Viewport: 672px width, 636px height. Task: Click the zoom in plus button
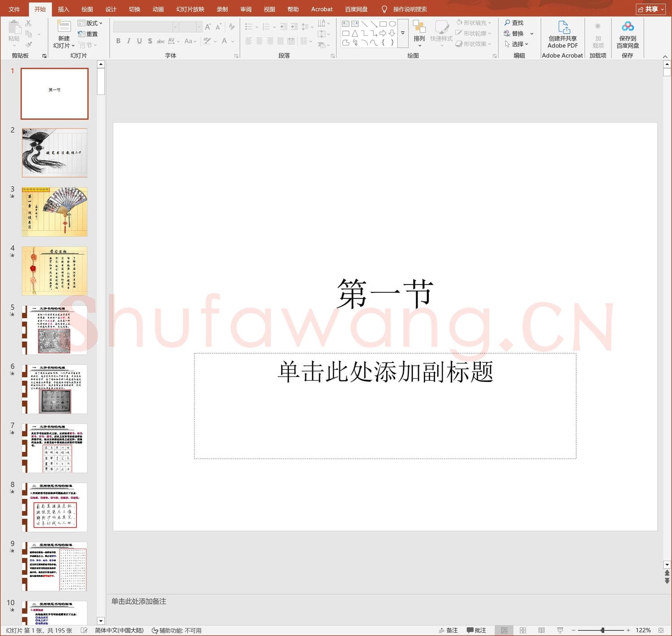(628, 630)
